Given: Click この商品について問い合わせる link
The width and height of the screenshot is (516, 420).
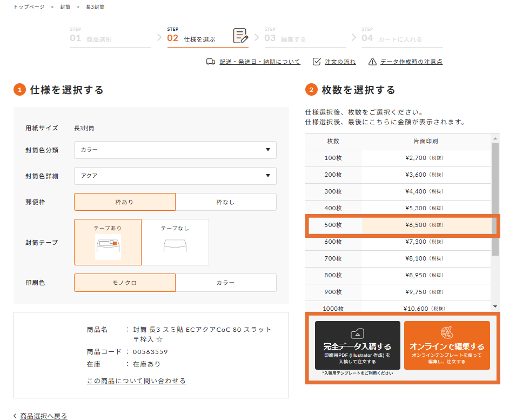Looking at the screenshot, I should coord(136,381).
